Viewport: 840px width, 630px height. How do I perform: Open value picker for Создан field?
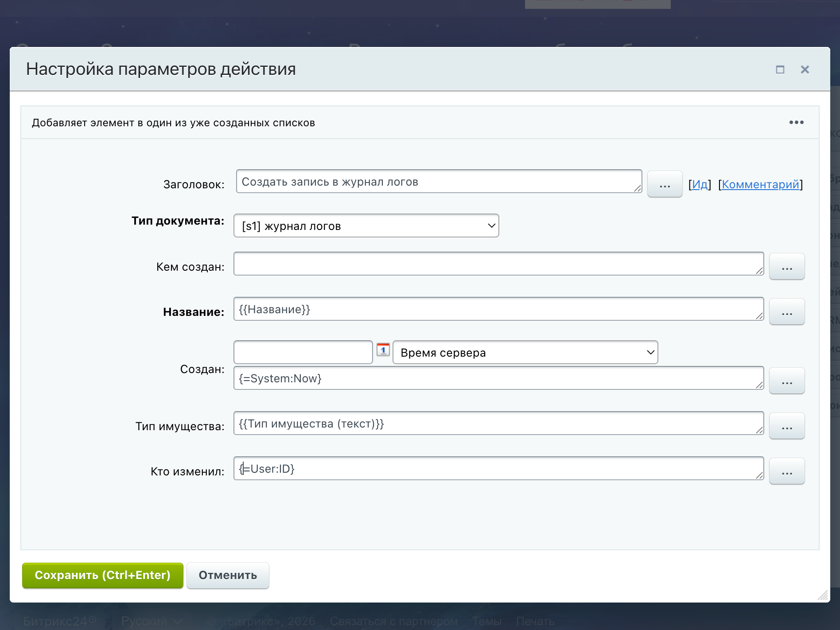tap(786, 381)
